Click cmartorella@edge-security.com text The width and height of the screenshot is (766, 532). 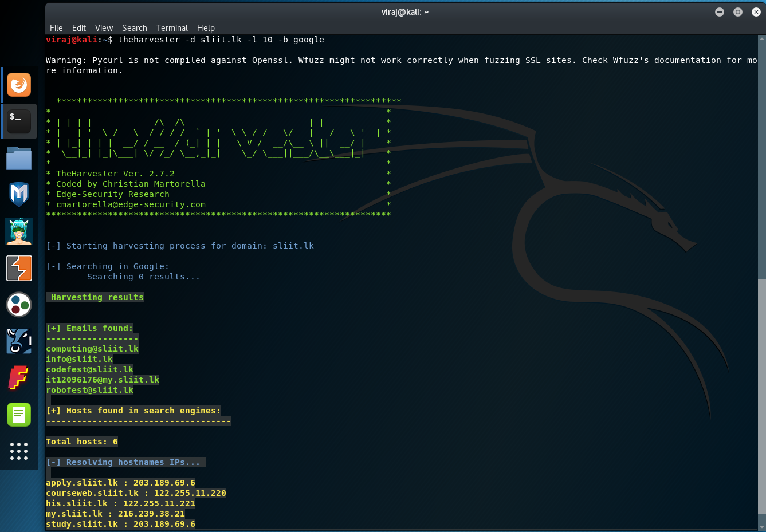click(131, 204)
